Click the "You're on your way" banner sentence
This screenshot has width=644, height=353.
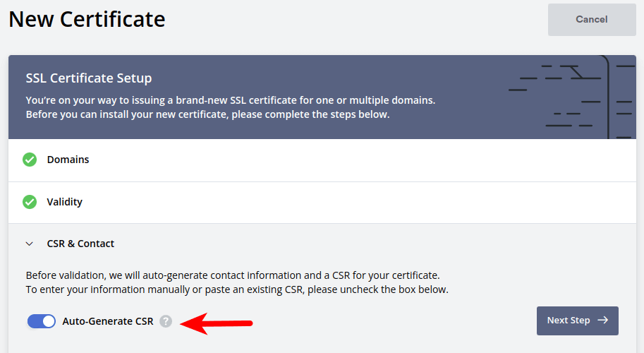(231, 100)
